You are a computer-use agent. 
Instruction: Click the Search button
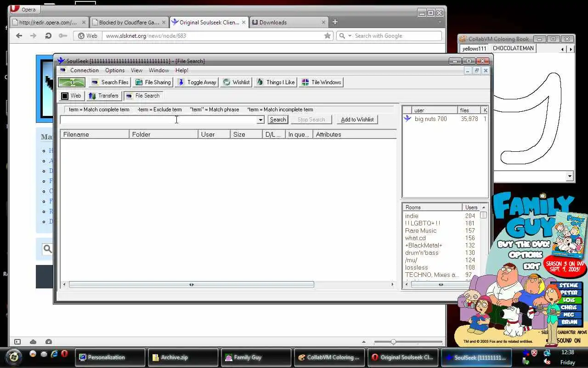point(278,120)
